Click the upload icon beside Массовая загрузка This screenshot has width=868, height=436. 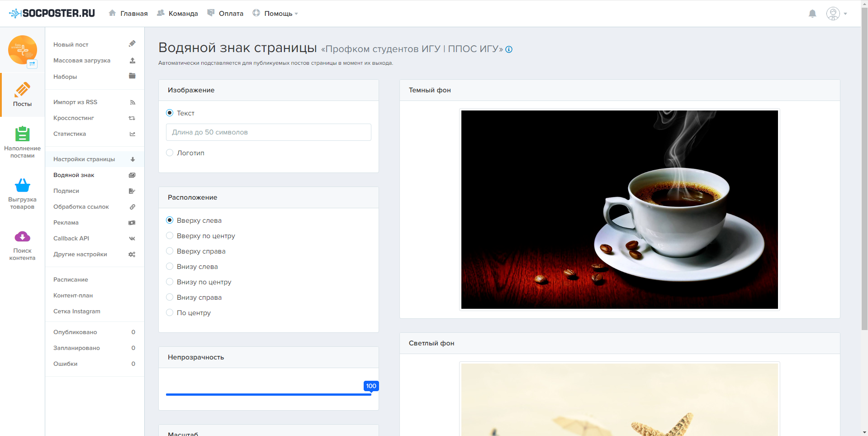point(132,60)
